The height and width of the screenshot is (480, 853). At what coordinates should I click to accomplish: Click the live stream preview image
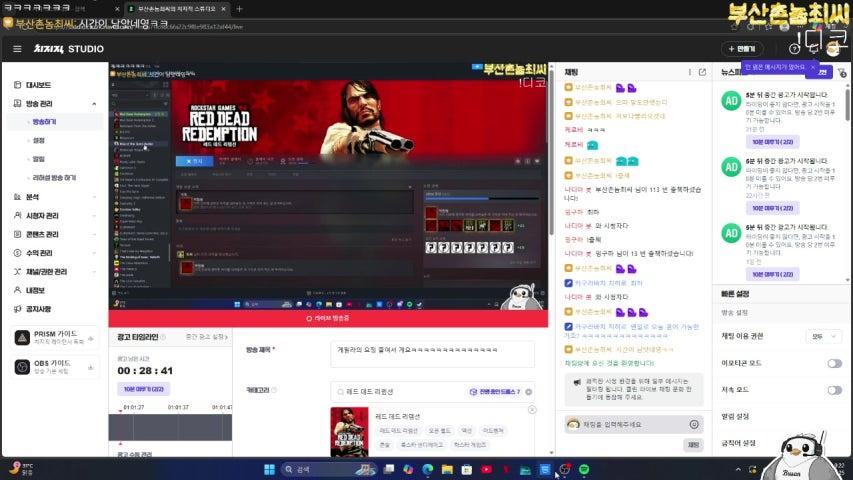pos(328,187)
